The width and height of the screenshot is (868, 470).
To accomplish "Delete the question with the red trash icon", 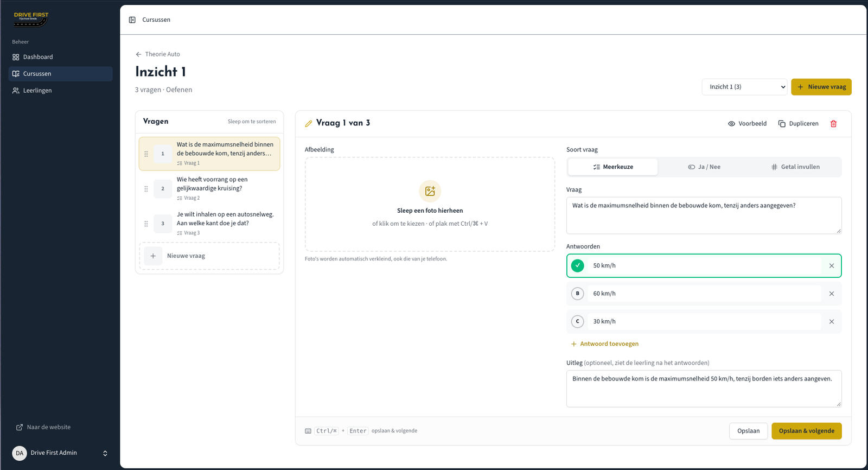I will (833, 124).
